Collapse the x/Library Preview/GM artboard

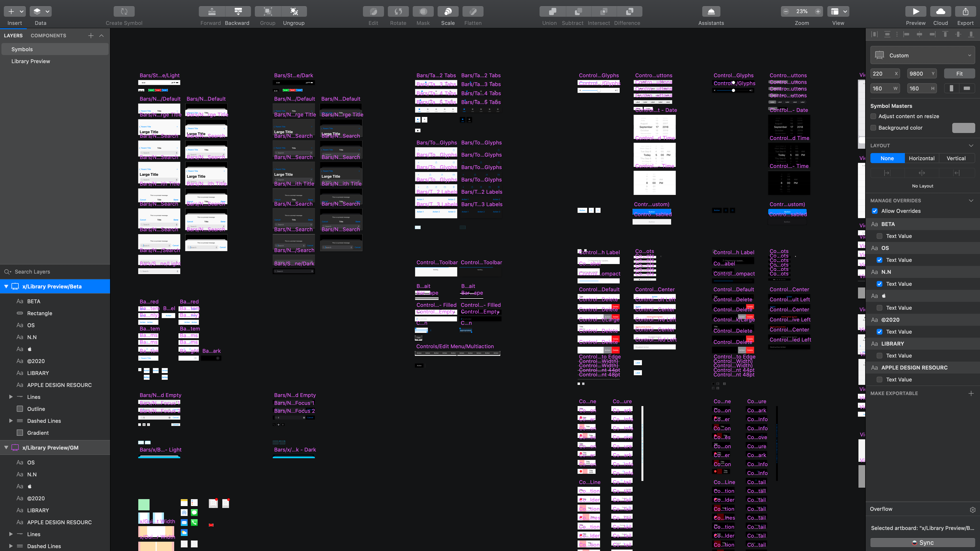pyautogui.click(x=6, y=448)
